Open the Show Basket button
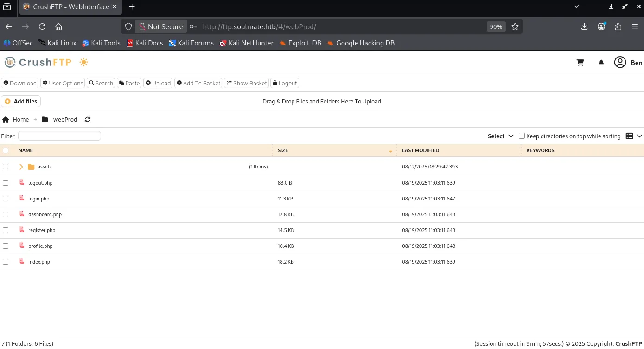This screenshot has height=349, width=644. point(246,83)
